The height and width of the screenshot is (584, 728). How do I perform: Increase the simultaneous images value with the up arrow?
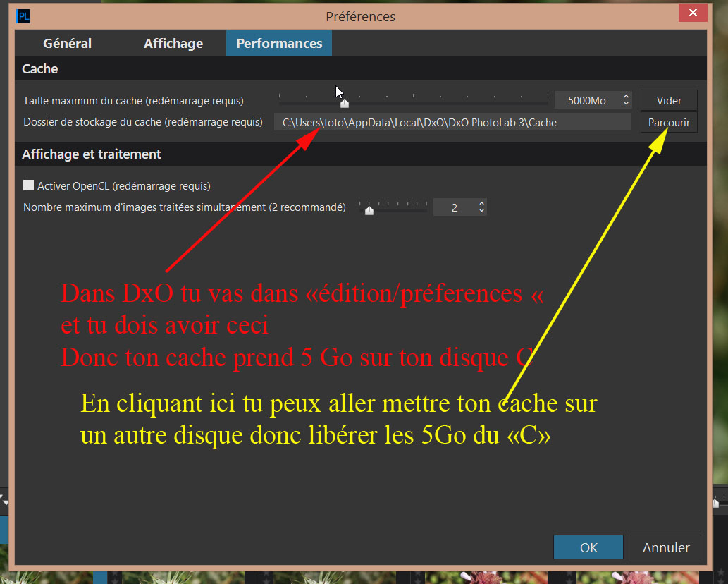point(482,203)
